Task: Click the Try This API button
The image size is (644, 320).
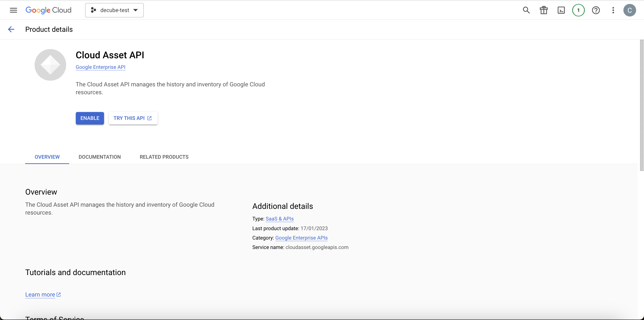Action: (133, 118)
